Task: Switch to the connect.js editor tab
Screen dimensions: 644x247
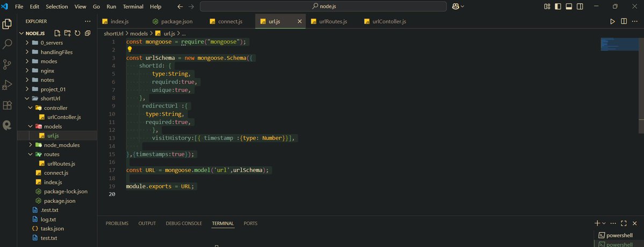Action: point(230,22)
